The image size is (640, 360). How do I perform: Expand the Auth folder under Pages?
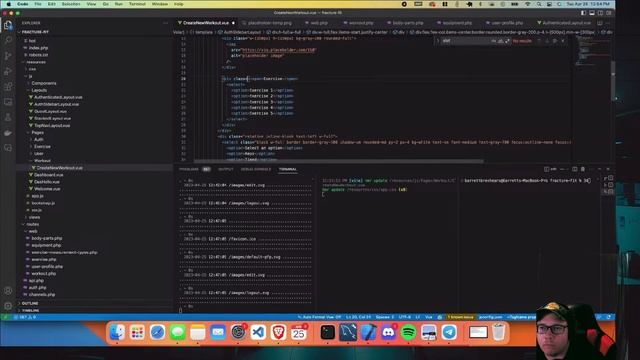pos(38,140)
